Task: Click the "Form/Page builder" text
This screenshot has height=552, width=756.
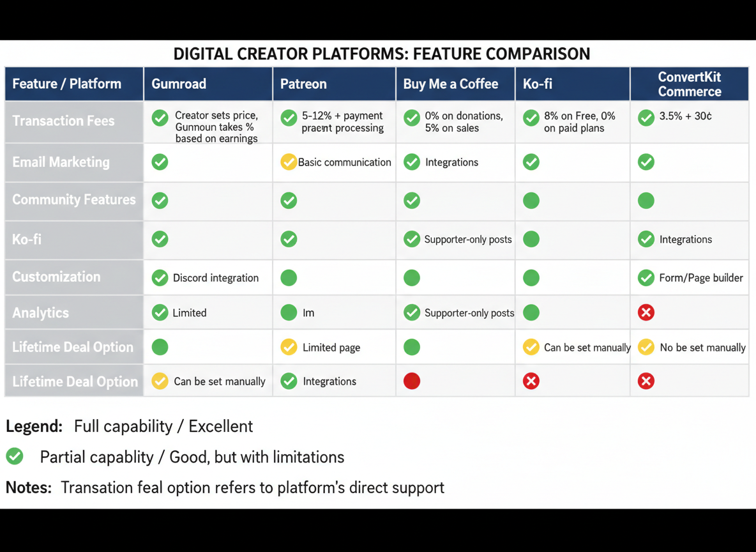Action: [x=701, y=278]
